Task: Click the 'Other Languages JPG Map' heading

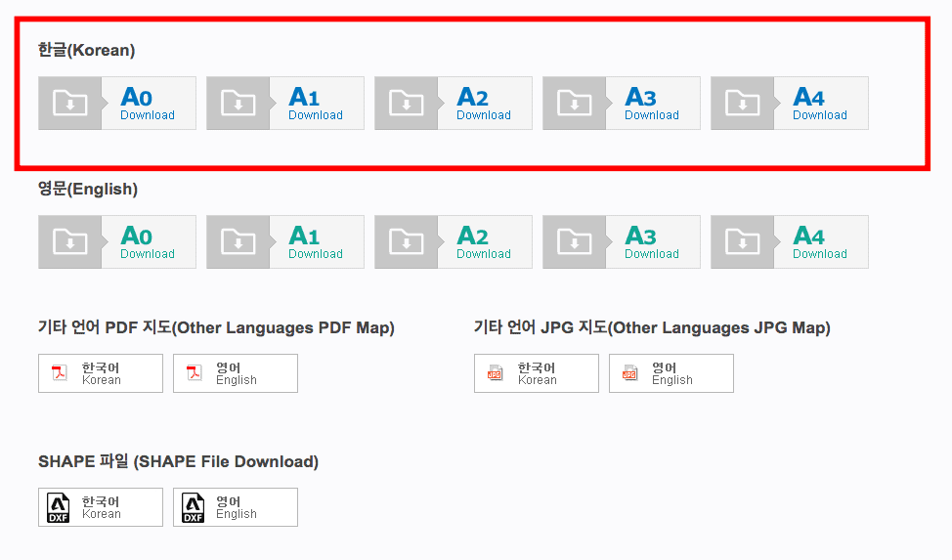Action: point(652,328)
